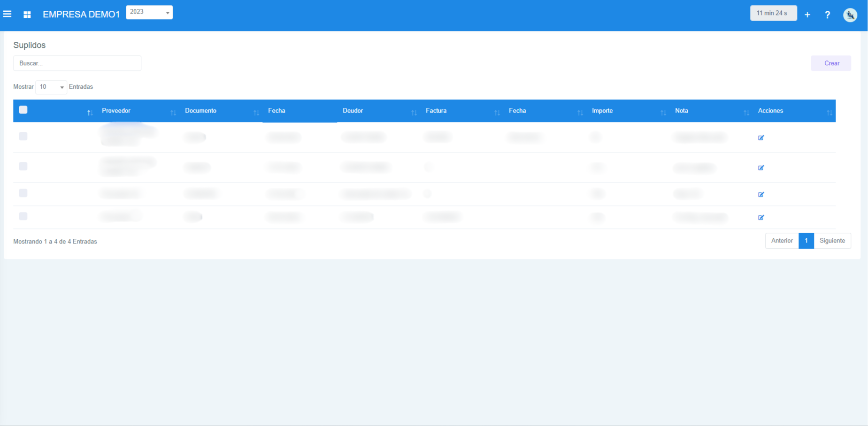Image resolution: width=868 pixels, height=426 pixels.
Task: Click the Crear button
Action: (x=831, y=63)
